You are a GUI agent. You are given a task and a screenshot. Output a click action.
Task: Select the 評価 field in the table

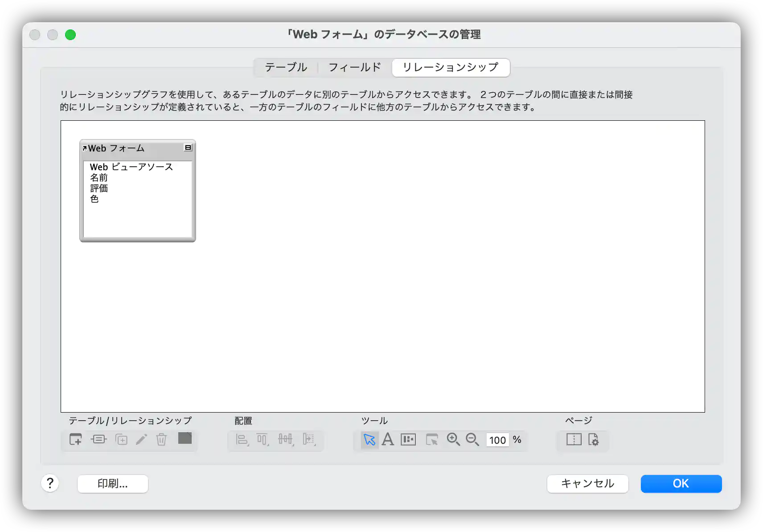(x=99, y=188)
